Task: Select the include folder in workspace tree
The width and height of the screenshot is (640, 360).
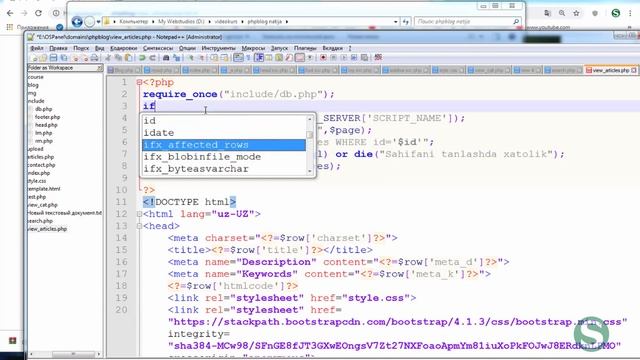Action: click(36, 101)
